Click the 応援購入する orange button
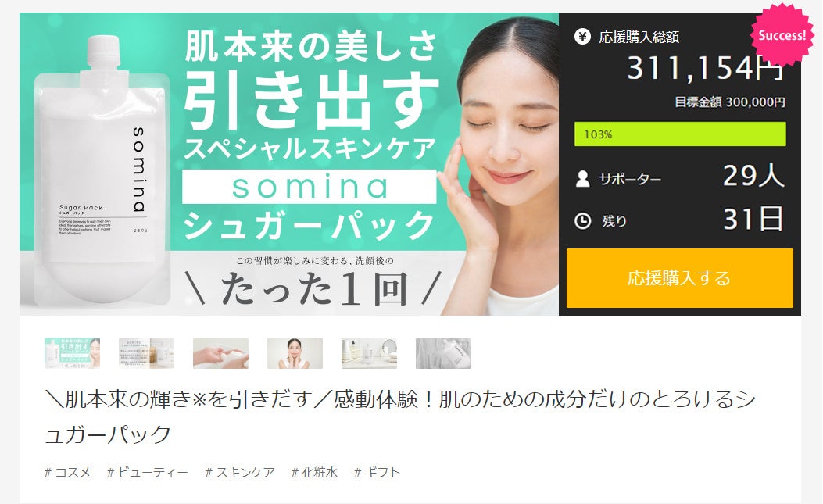 [680, 277]
